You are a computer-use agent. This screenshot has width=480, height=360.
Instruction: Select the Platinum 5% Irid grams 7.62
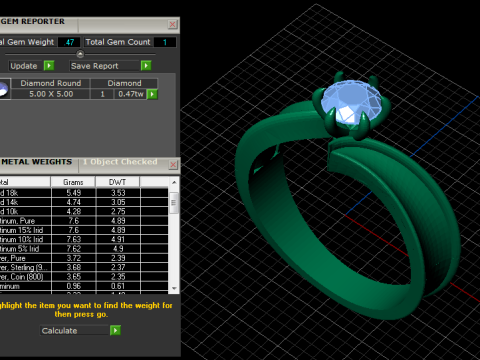point(74,249)
